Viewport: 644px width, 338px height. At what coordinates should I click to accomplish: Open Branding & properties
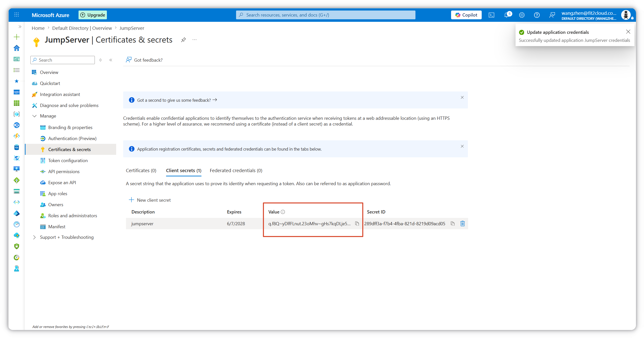point(70,128)
